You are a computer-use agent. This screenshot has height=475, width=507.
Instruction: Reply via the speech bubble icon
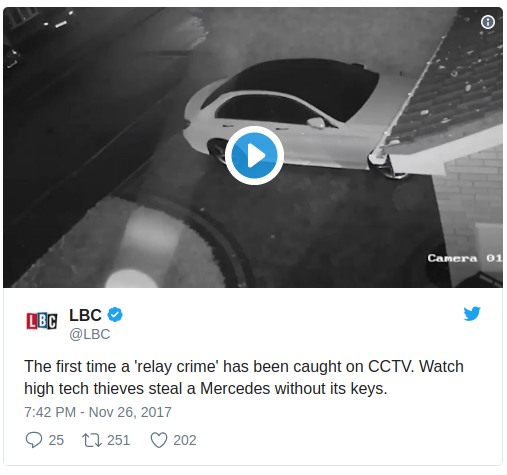coord(34,440)
